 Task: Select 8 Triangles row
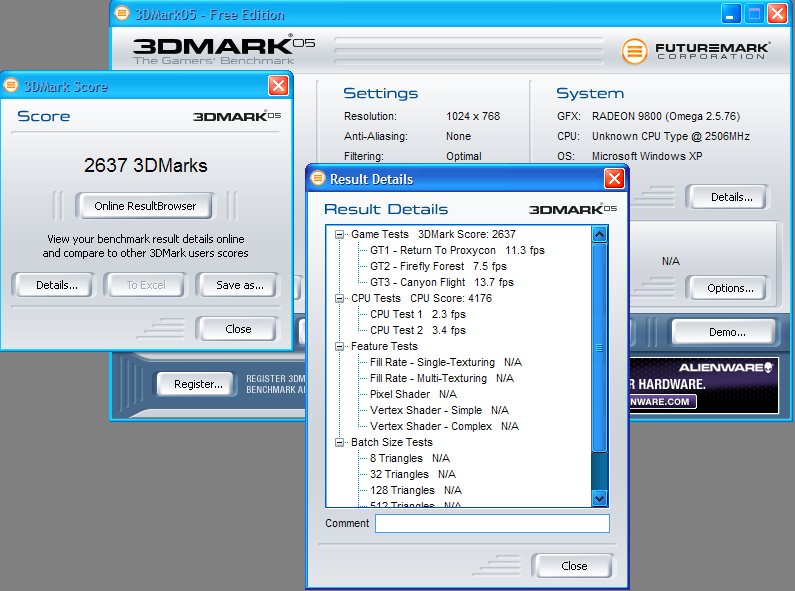pyautogui.click(x=410, y=458)
